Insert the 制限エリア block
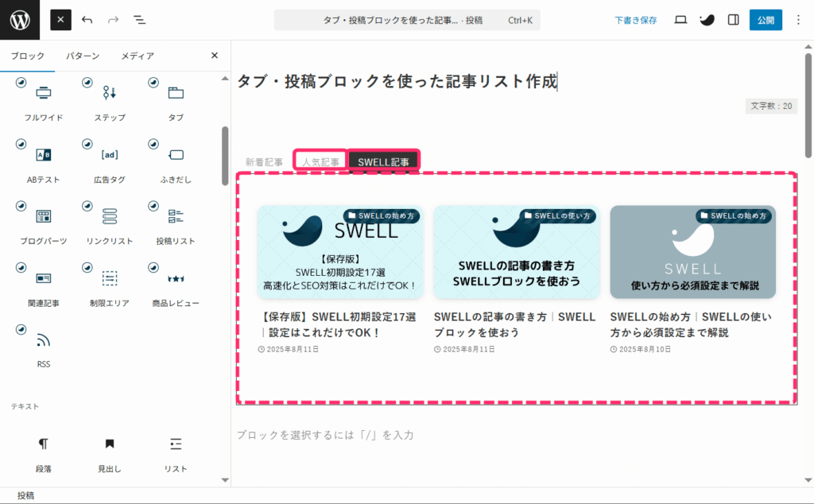The height and width of the screenshot is (504, 814). tap(110, 286)
